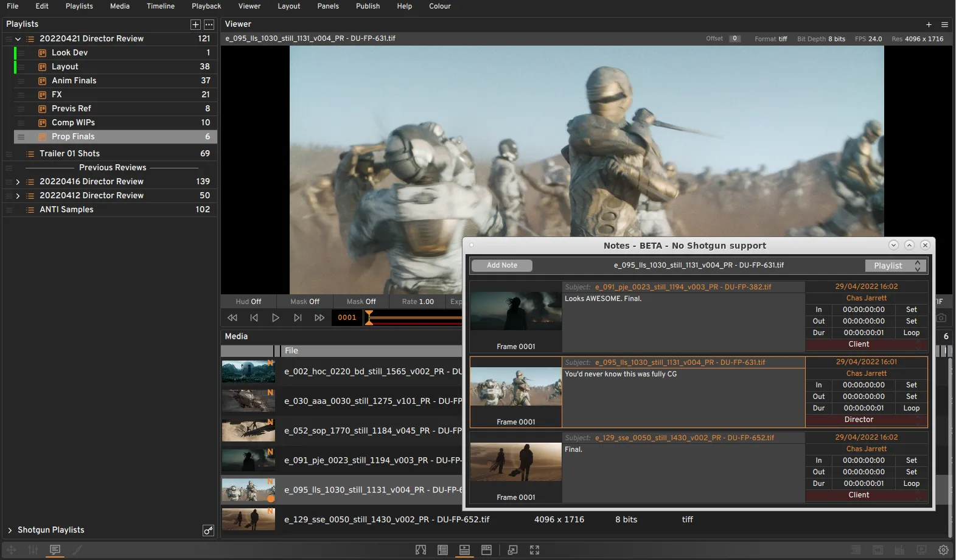Click the File column header in Media
This screenshot has width=956, height=560.
coord(372,351)
